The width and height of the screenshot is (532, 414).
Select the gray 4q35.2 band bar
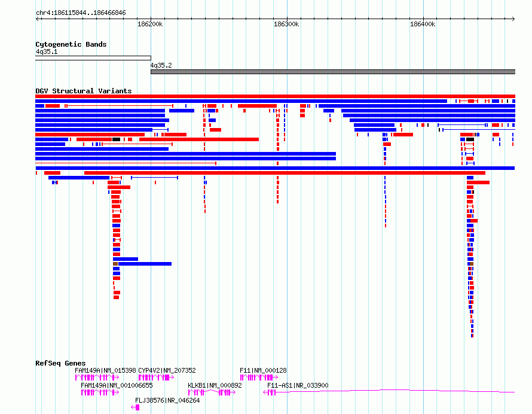333,72
